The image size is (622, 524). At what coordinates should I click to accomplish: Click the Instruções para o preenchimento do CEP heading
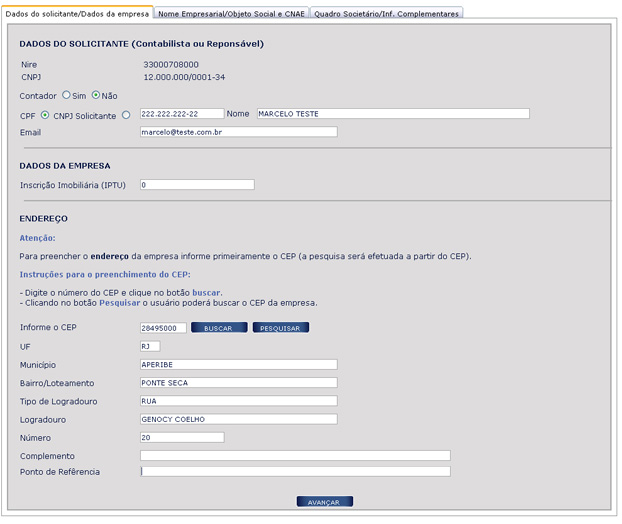tap(105, 274)
